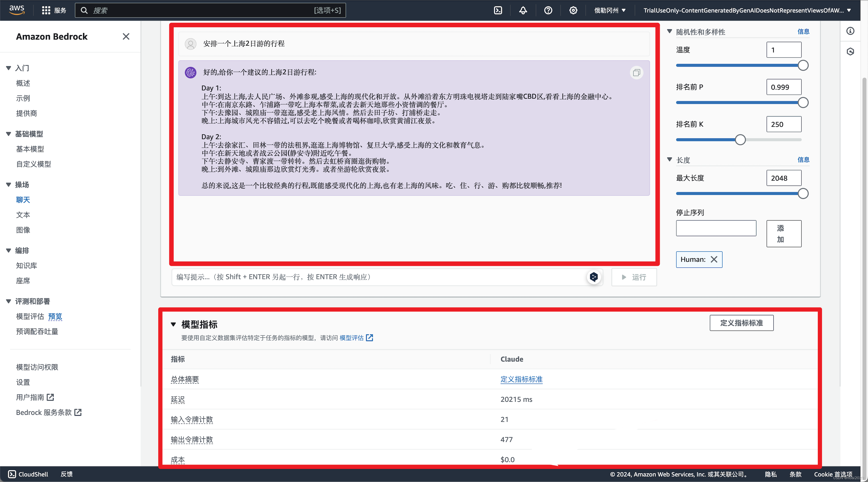Open the Services grid menu icon
The height and width of the screenshot is (482, 868).
[46, 11]
